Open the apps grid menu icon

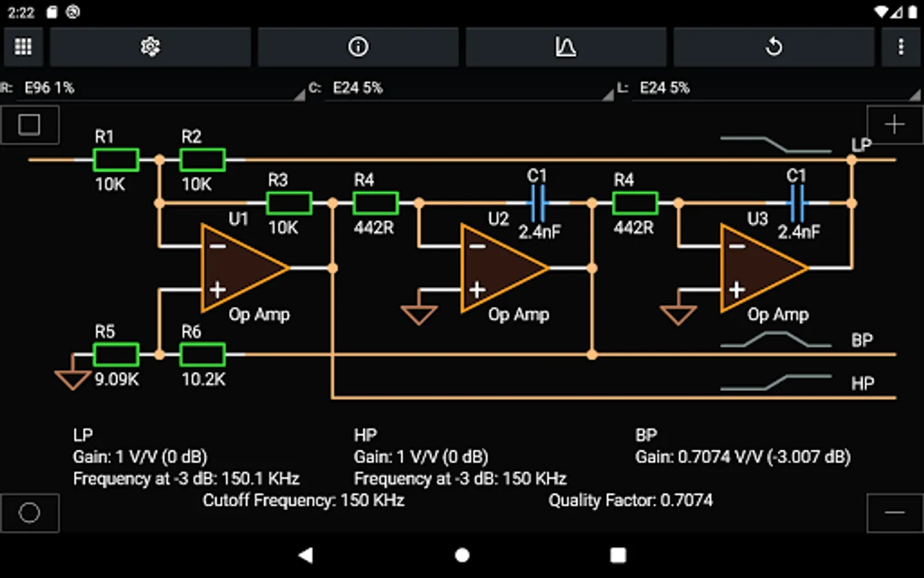click(23, 46)
